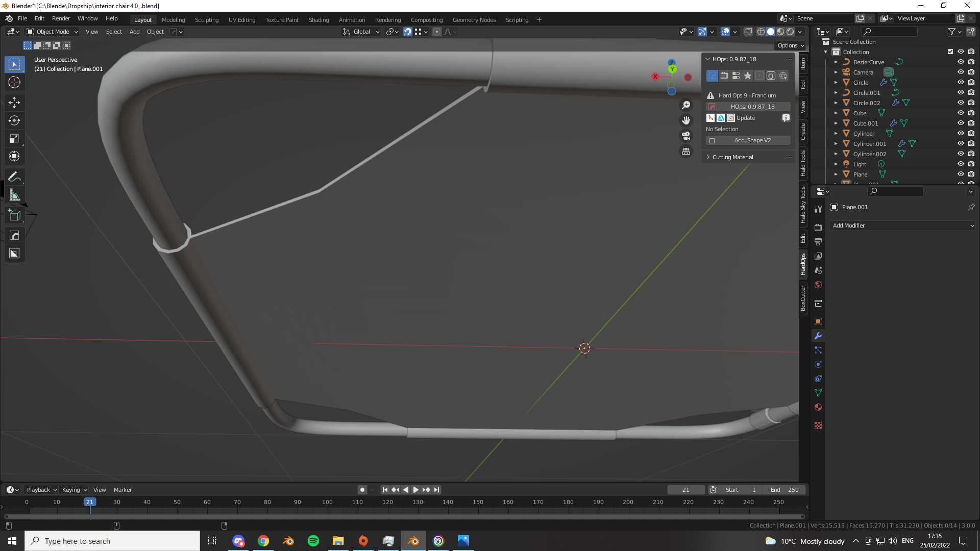Open the Material properties tab icon
Screen dimensions: 980x551
tap(818, 407)
